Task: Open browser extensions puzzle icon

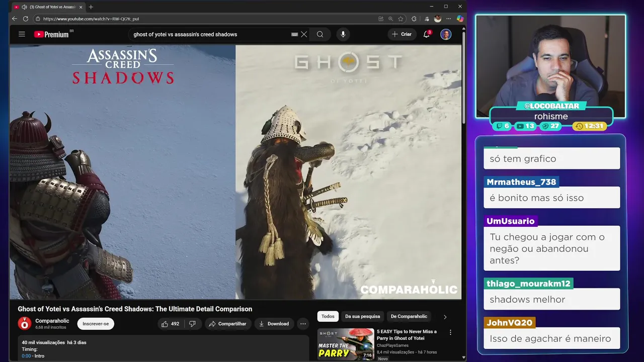Action: (414, 19)
